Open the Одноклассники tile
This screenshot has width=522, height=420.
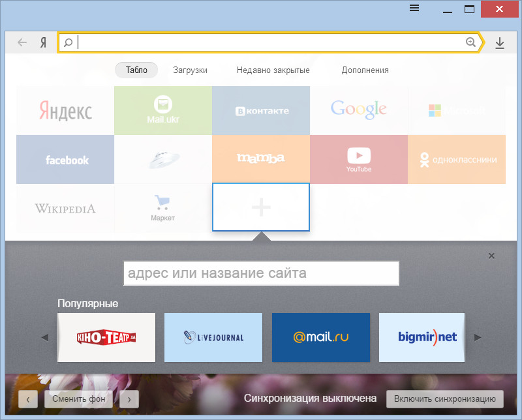pyautogui.click(x=457, y=159)
